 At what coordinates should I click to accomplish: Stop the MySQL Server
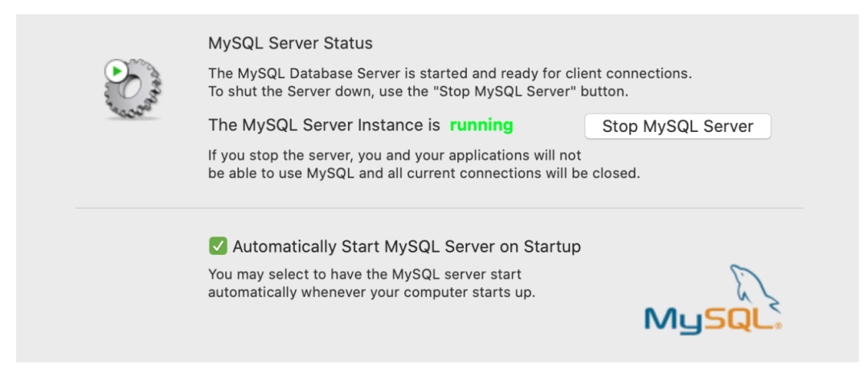click(x=678, y=126)
